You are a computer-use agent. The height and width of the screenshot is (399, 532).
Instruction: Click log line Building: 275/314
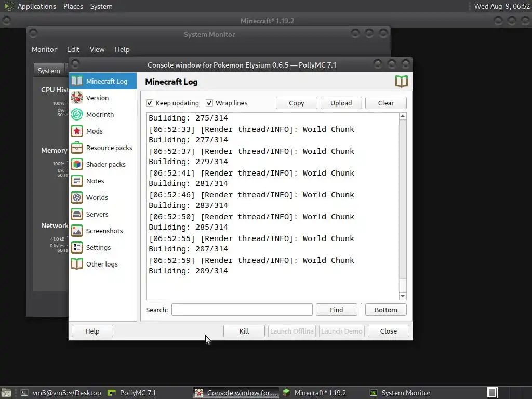(188, 118)
